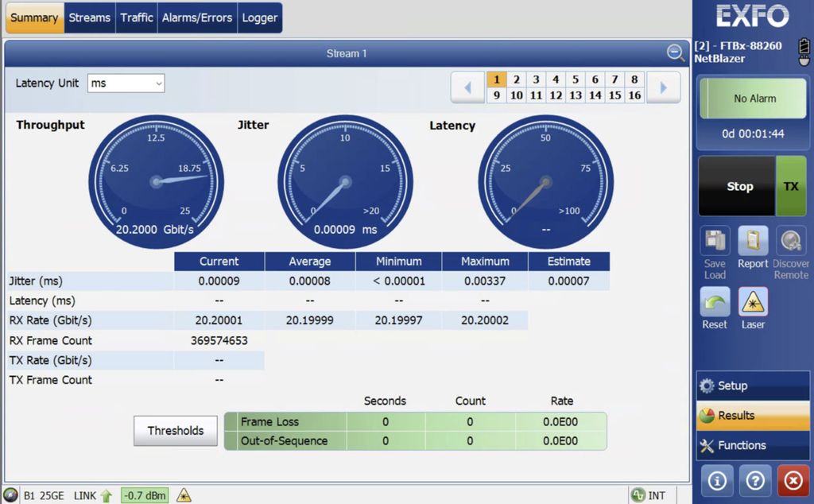Viewport: 814px width, 504px height.
Task: Open the information icon at bottom right
Action: [716, 481]
